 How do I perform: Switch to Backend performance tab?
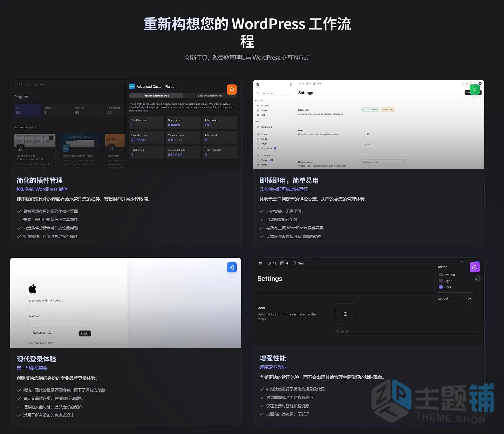click(x=210, y=96)
